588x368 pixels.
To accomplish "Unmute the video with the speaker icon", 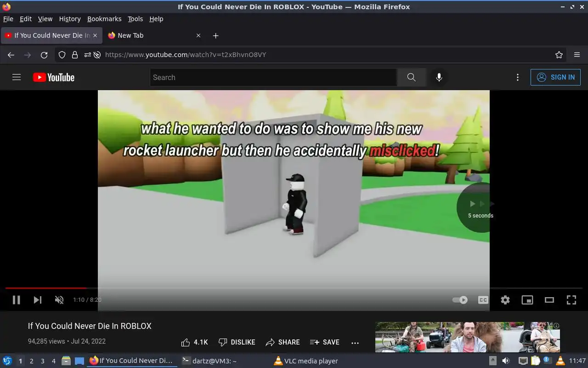I will 59,300.
